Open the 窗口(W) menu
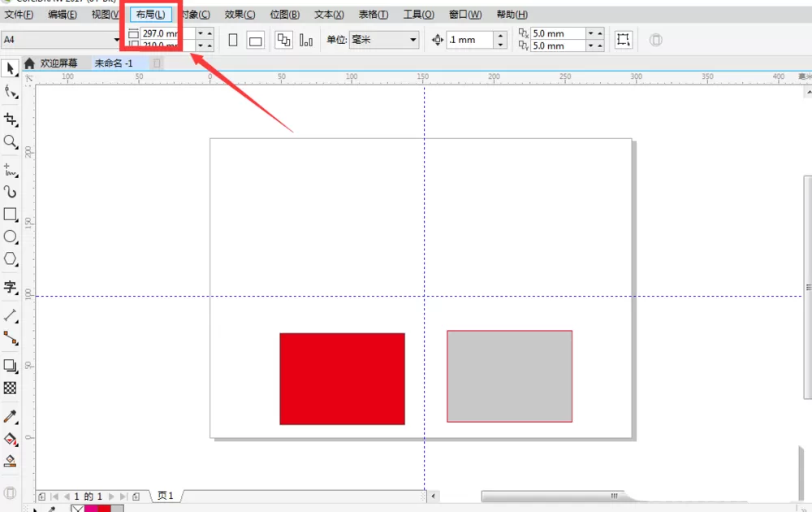 465,15
